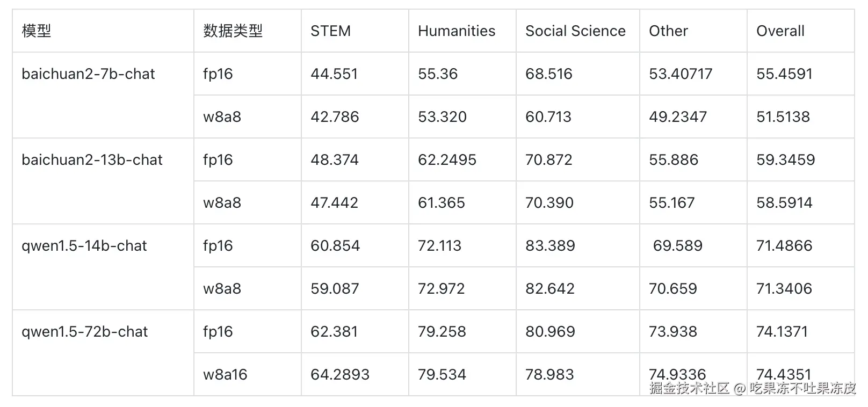Select the 53.40717 Other score cell
This screenshot has width=868, height=407.
681,74
